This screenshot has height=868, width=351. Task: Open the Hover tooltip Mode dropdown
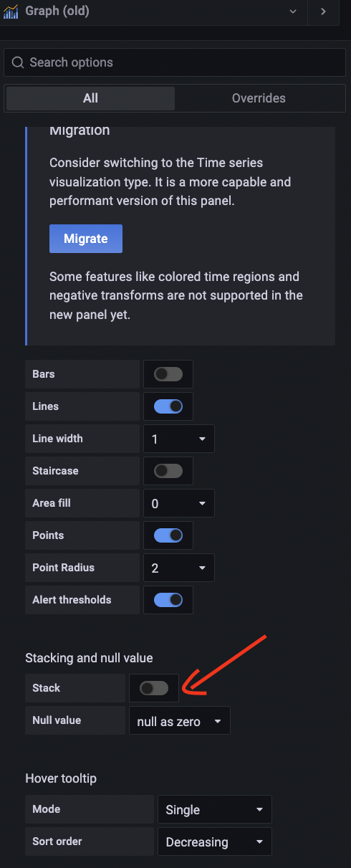215,809
